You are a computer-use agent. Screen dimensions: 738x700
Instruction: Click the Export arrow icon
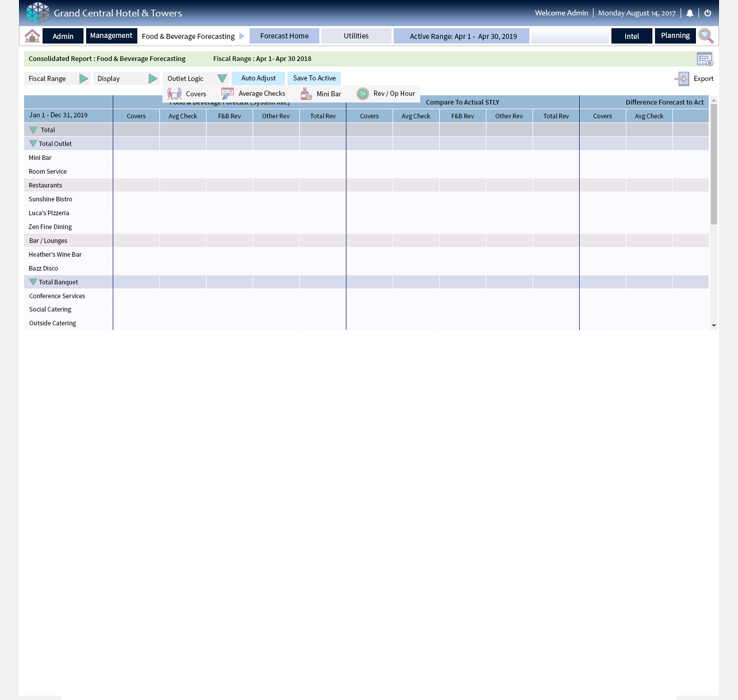(x=682, y=78)
